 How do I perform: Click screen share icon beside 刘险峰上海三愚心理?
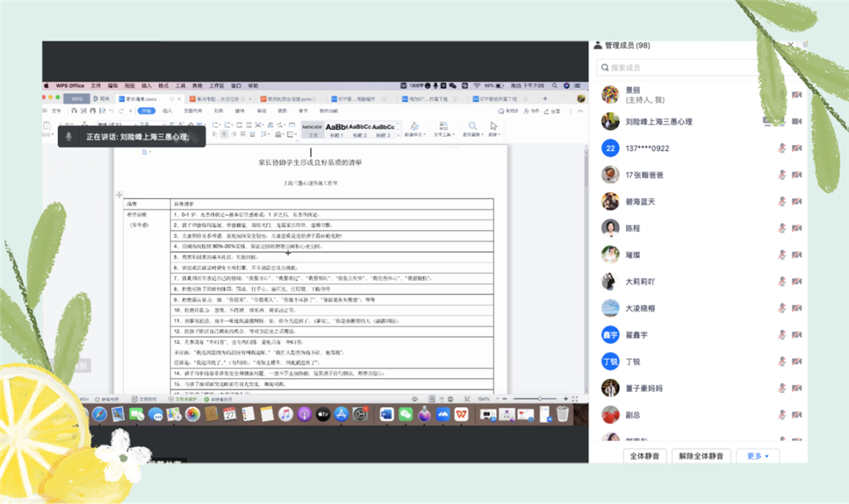click(769, 122)
